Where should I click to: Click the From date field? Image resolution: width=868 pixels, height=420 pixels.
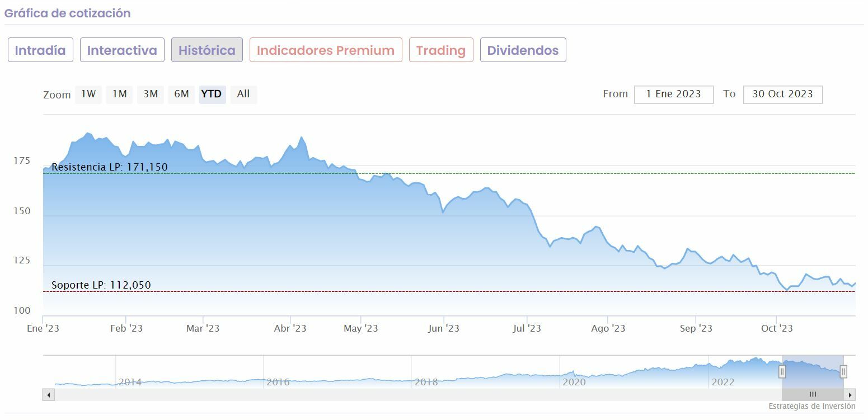click(673, 94)
